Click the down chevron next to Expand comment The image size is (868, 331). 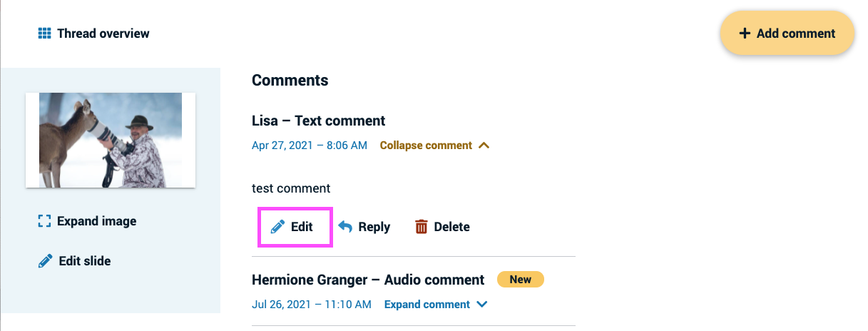click(482, 305)
